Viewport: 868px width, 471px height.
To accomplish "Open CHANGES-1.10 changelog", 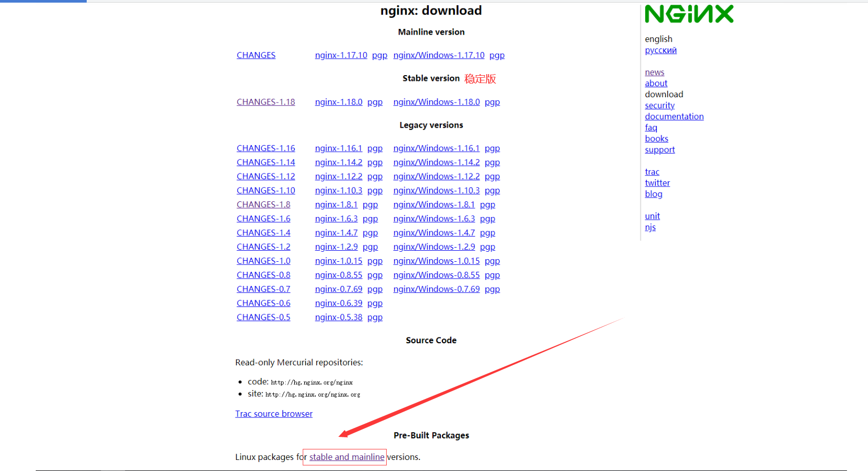I will point(266,191).
